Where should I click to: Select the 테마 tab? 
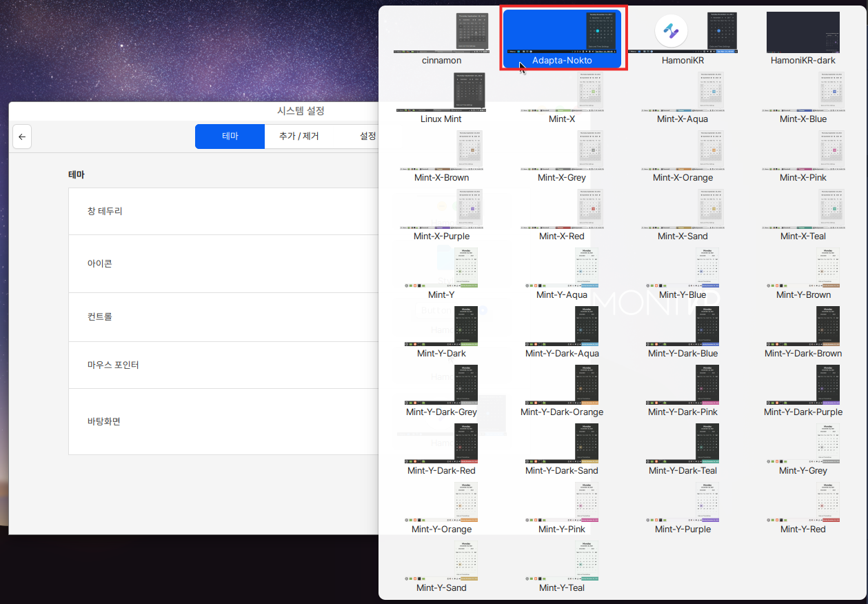(x=230, y=137)
